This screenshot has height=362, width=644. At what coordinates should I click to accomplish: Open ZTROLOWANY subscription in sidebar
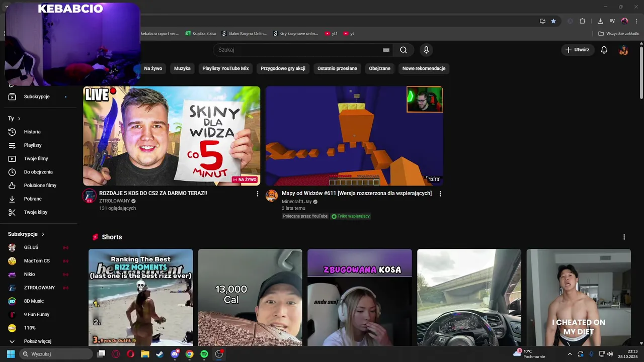pos(40,288)
